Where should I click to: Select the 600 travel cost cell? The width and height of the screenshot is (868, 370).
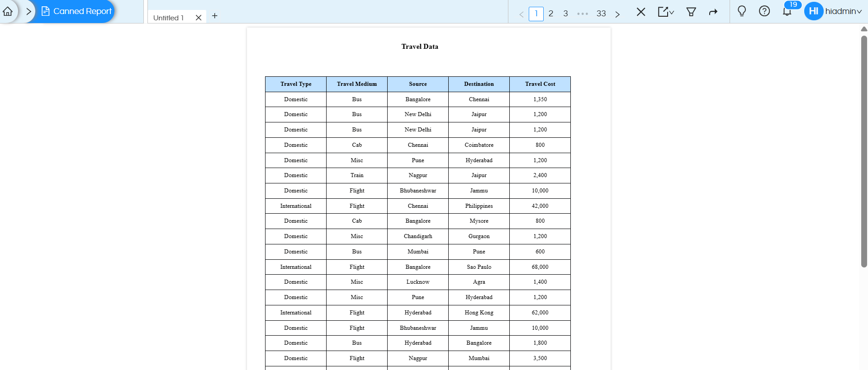click(x=540, y=252)
